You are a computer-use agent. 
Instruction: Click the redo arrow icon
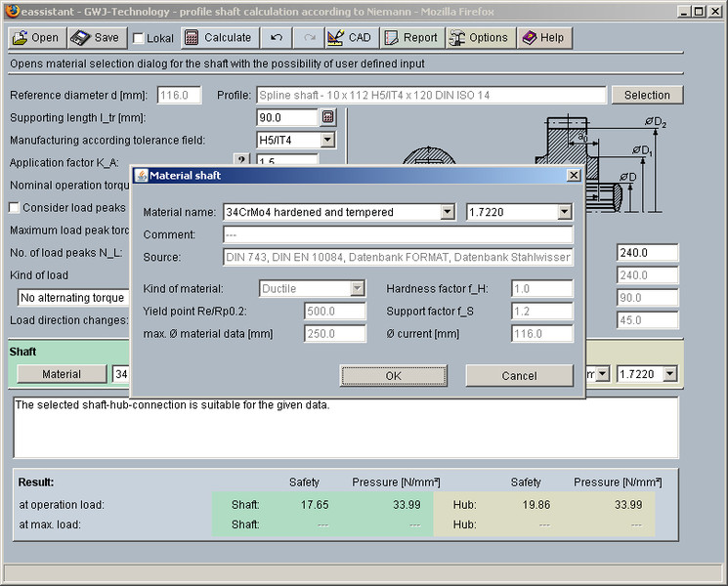click(309, 38)
